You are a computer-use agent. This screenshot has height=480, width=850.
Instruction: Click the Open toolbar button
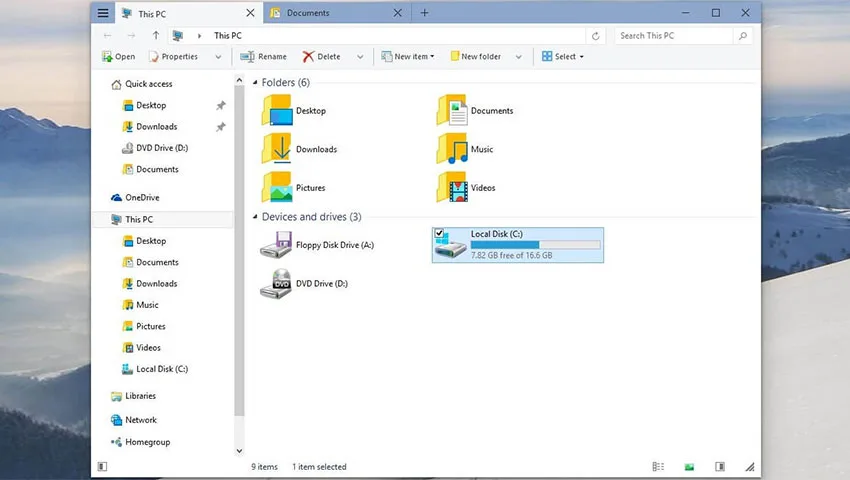[119, 56]
